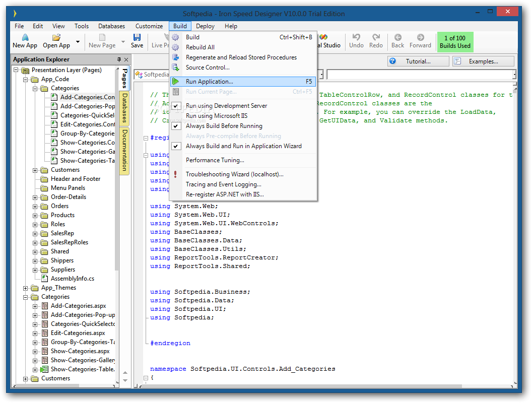Click the Application Explorer vertical scrollbar

(x=117, y=170)
